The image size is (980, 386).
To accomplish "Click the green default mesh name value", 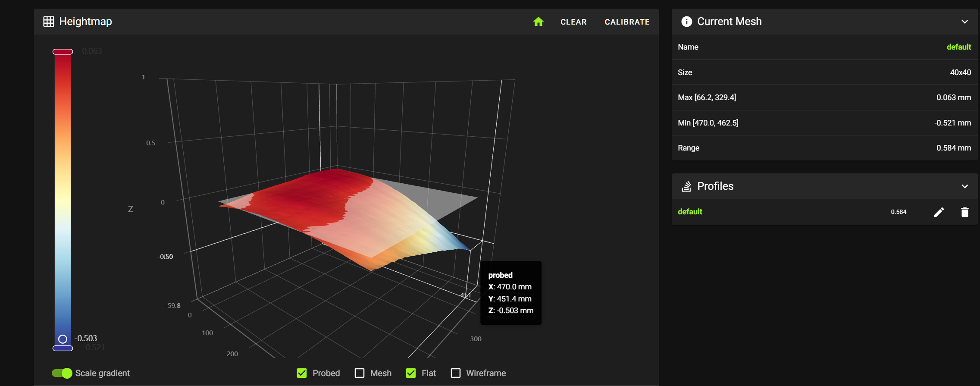I will click(x=959, y=47).
